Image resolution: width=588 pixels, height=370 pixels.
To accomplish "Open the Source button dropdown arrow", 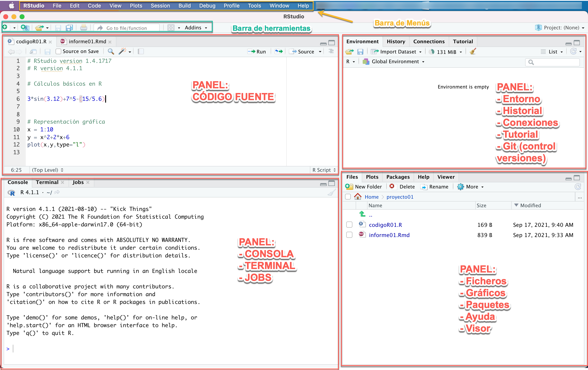I will [x=320, y=52].
